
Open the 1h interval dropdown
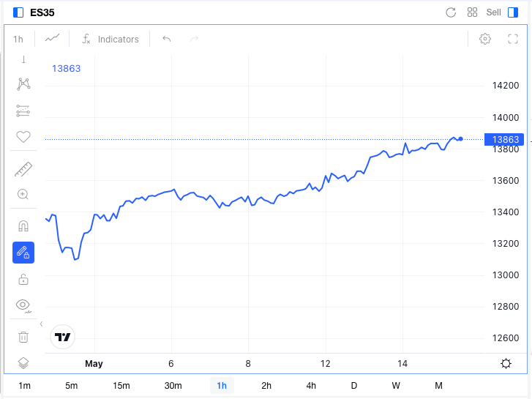tap(18, 40)
